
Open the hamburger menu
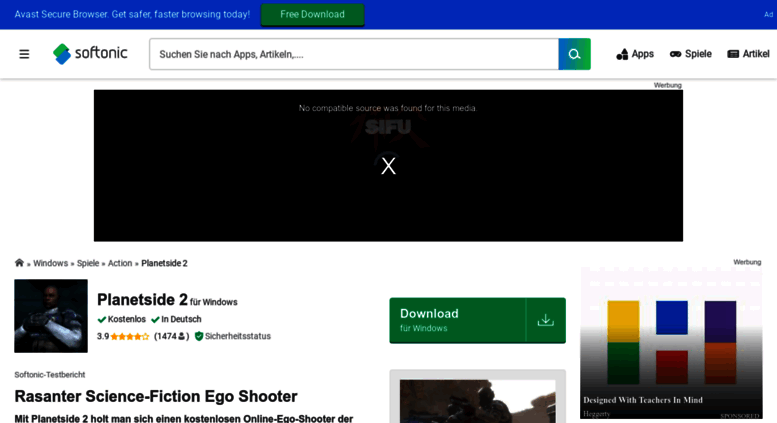coord(24,54)
